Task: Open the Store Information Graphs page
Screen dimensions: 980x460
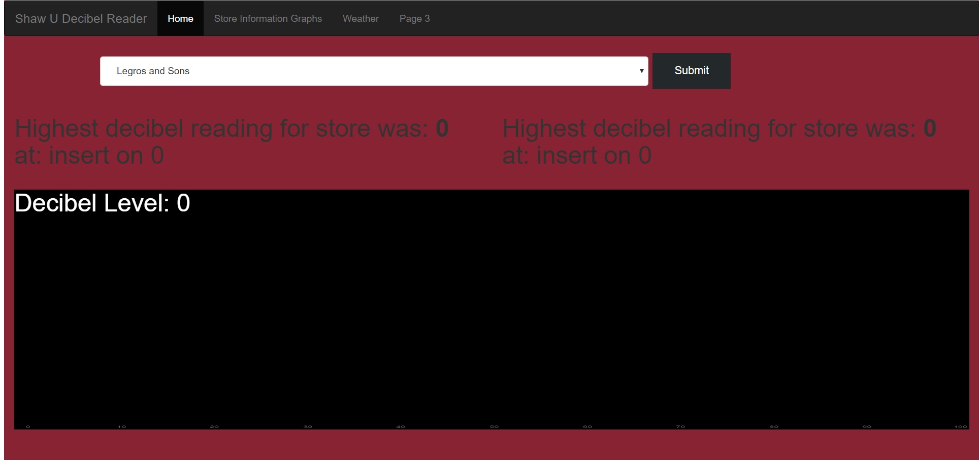Action: [x=268, y=19]
